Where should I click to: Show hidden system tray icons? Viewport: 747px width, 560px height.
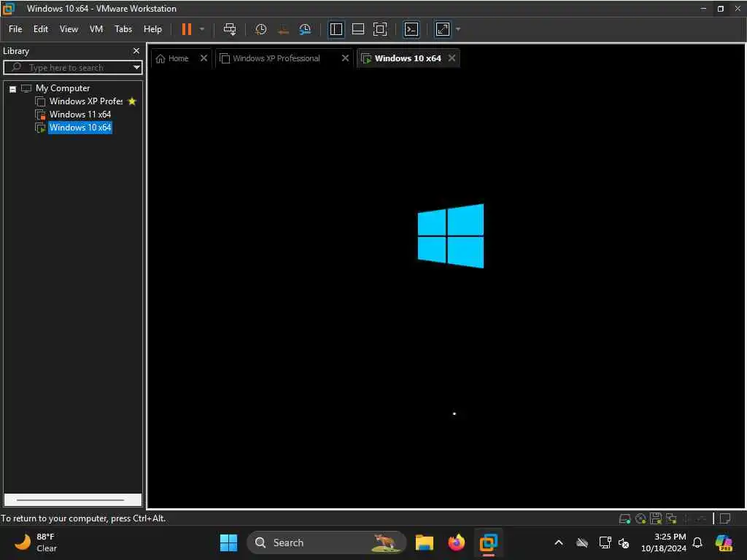click(558, 542)
